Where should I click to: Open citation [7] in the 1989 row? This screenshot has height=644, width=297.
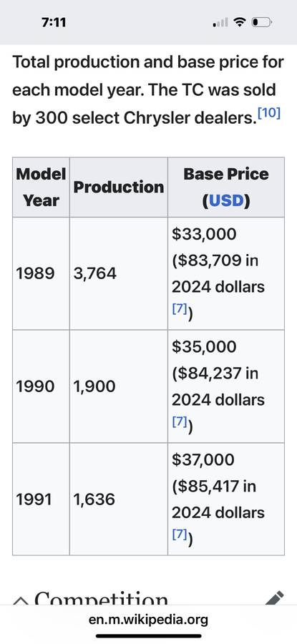pyautogui.click(x=180, y=310)
